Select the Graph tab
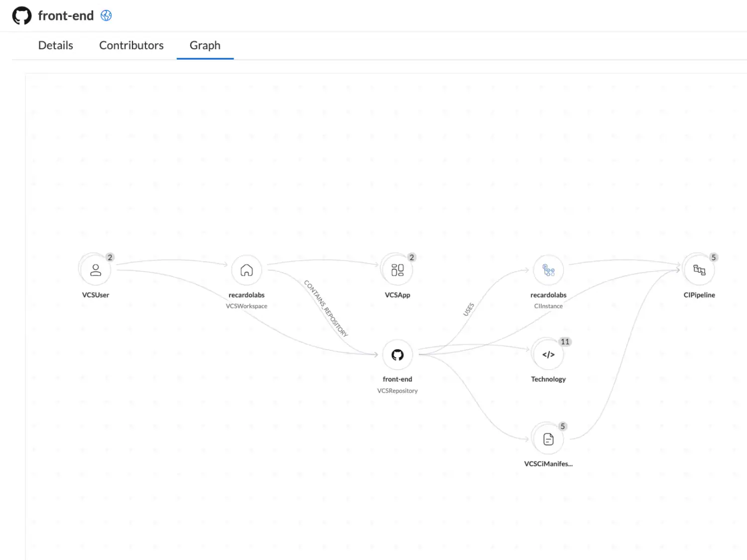 (x=205, y=45)
